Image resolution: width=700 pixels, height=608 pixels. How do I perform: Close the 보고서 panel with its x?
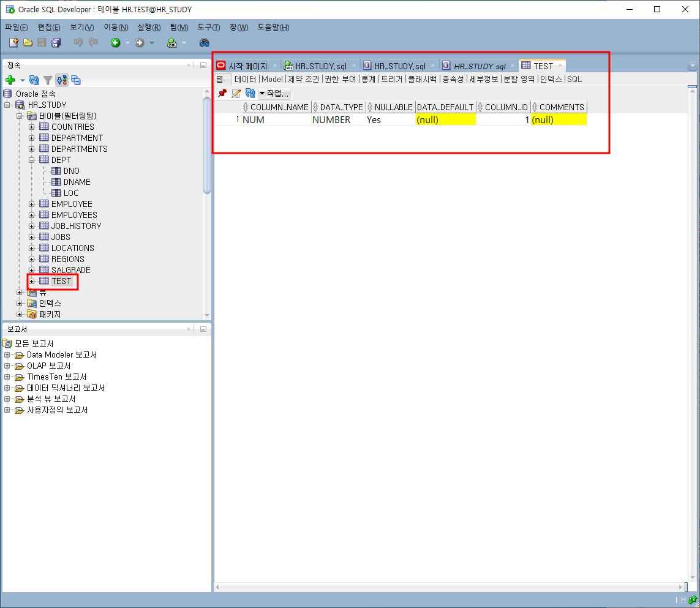pos(189,329)
